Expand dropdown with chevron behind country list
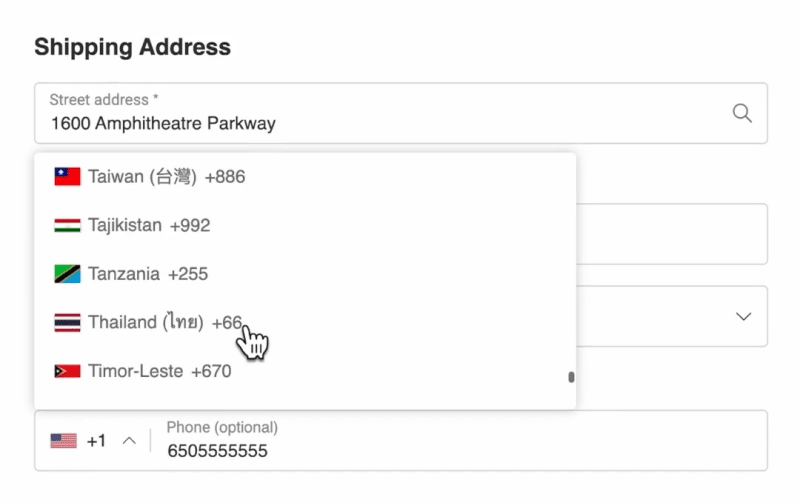 [743, 316]
